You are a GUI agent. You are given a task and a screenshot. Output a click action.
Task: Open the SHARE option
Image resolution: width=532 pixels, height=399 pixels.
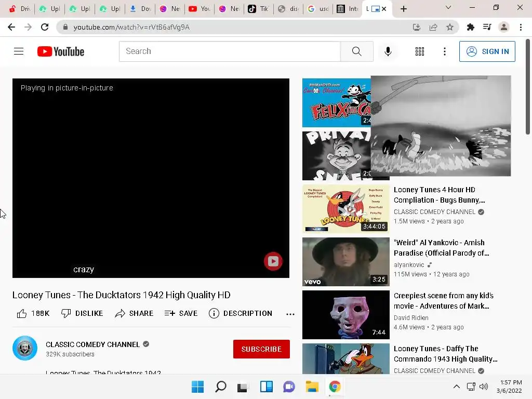click(x=134, y=313)
